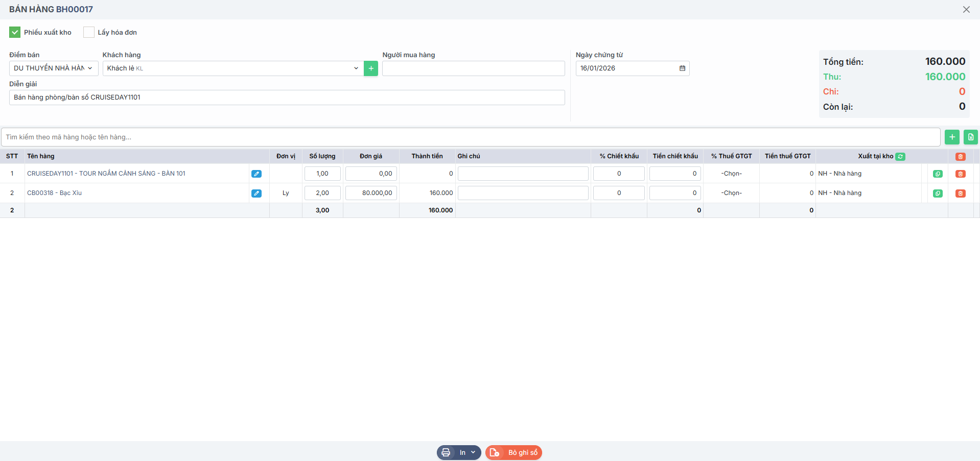Expand the Khách hàng customer dropdown

[x=356, y=68]
